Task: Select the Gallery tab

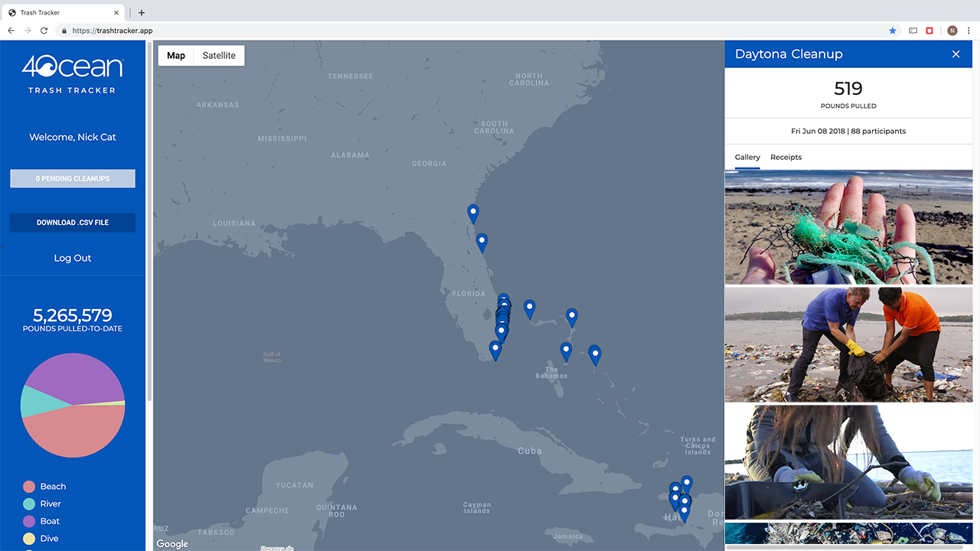Action: click(747, 157)
